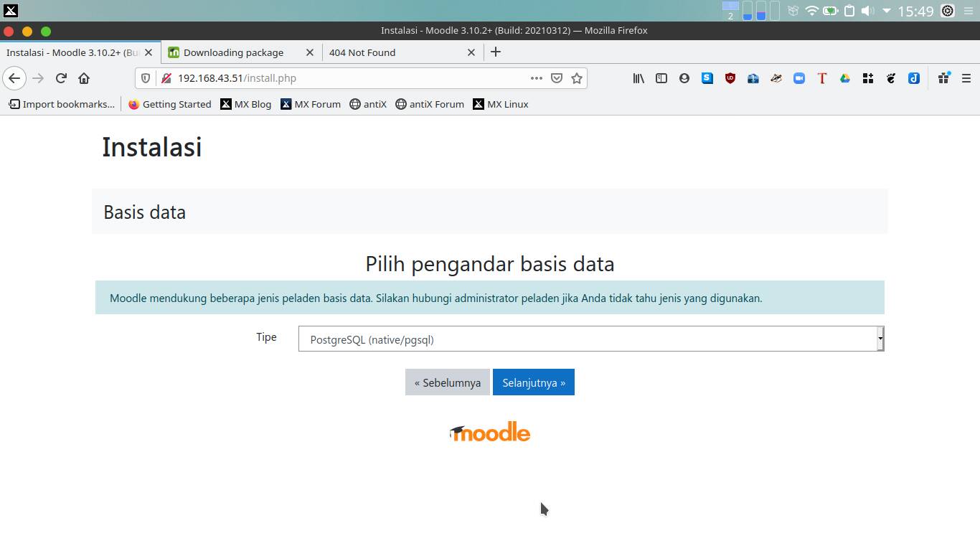Open Firefox account avatar icon
The image size is (980, 551).
pos(684,78)
